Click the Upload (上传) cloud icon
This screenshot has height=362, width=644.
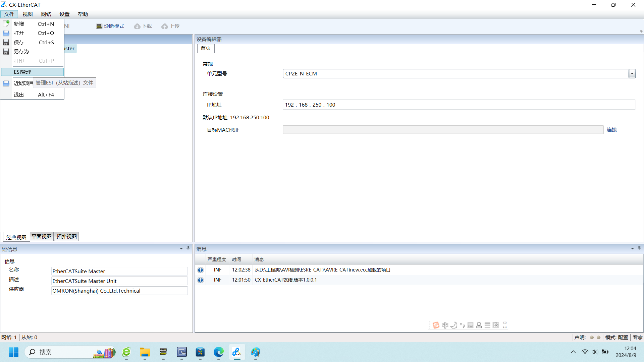(164, 26)
